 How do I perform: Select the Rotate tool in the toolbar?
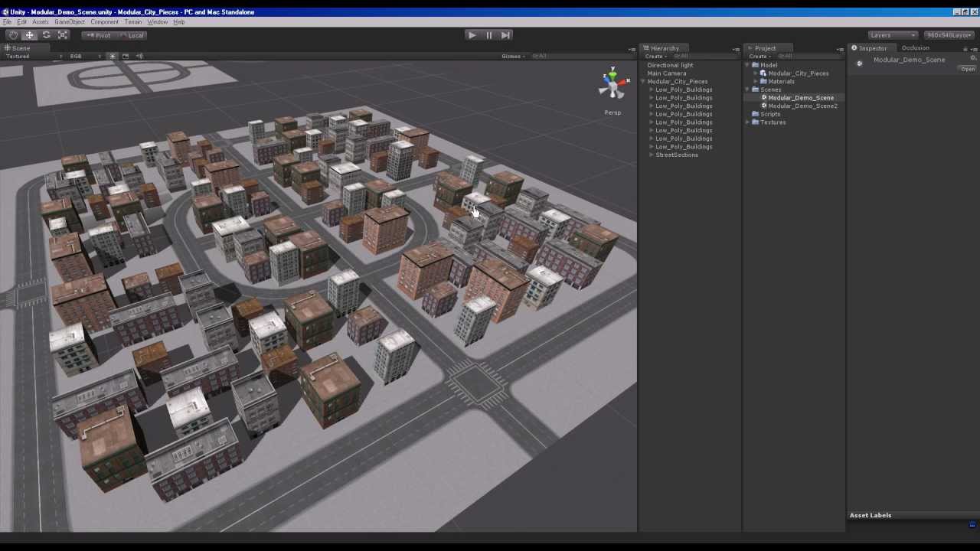pos(47,35)
